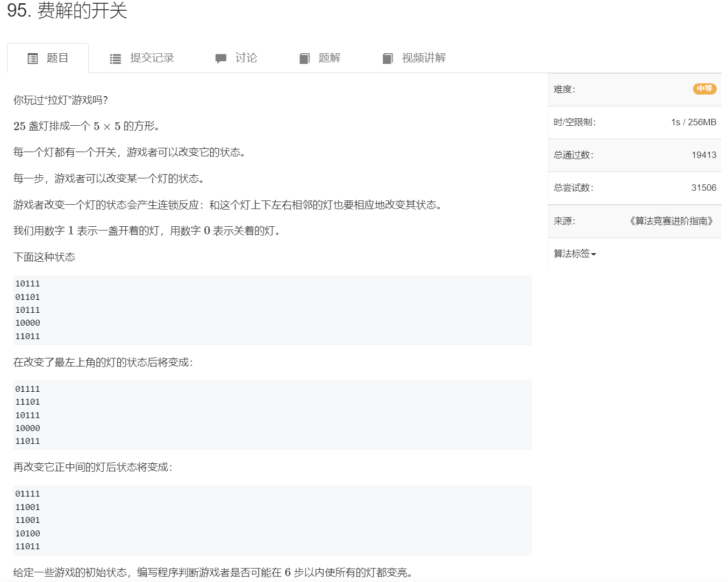Click the line 每一步，游戏者可以改变某一个灯的状态
728x582 pixels.
point(109,178)
